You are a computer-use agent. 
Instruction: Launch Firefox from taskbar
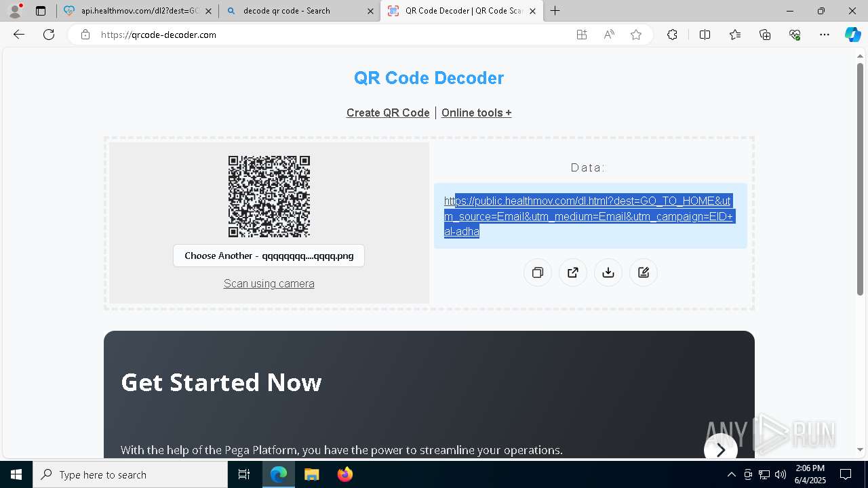(345, 474)
